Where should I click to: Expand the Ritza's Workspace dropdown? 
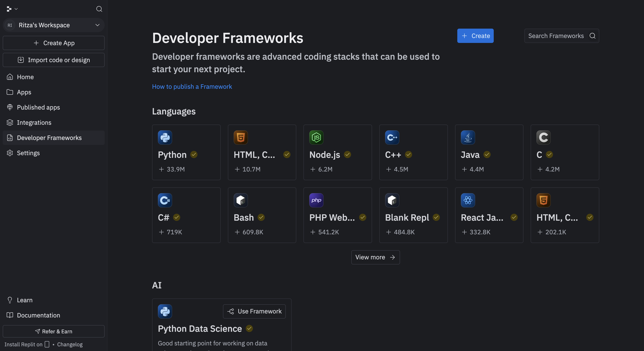[97, 25]
